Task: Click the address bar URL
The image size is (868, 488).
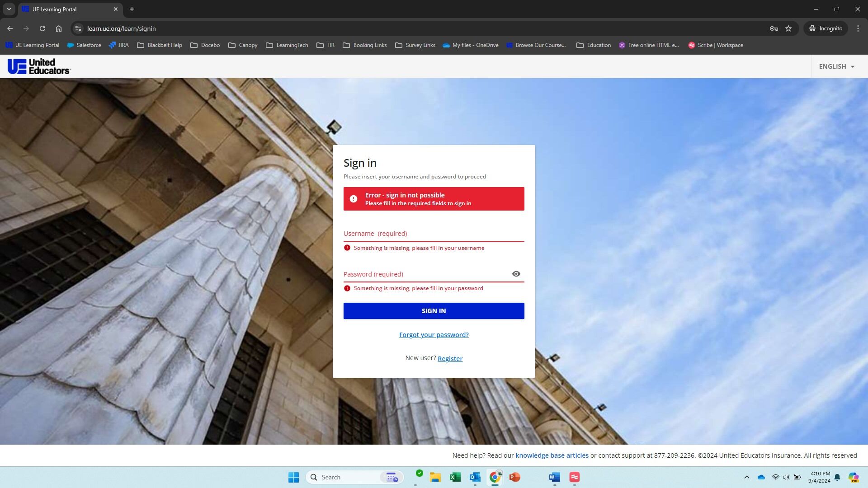Action: [121, 28]
